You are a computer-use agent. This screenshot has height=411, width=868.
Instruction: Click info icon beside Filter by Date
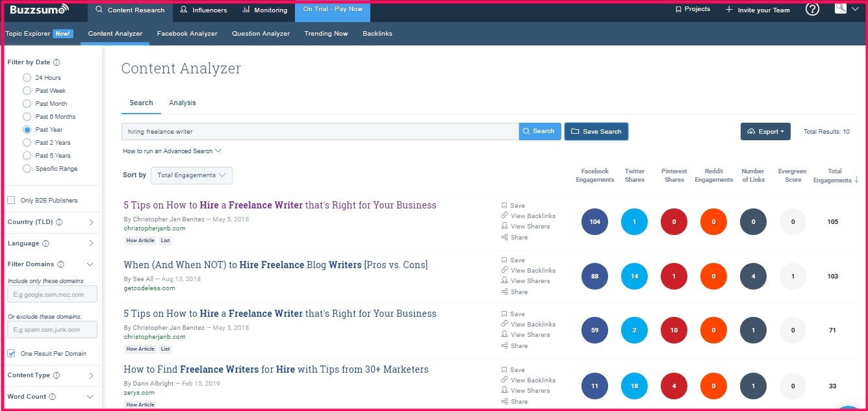point(57,62)
